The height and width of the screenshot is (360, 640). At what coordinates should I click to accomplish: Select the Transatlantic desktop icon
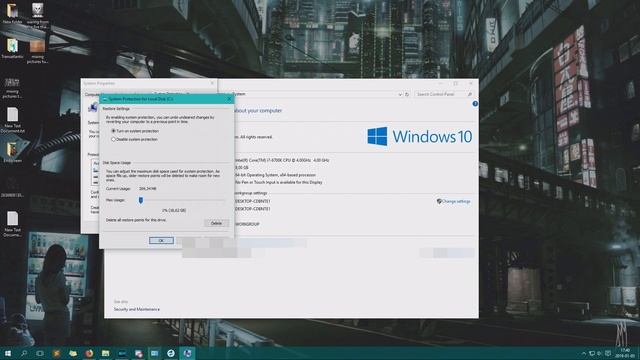point(12,49)
